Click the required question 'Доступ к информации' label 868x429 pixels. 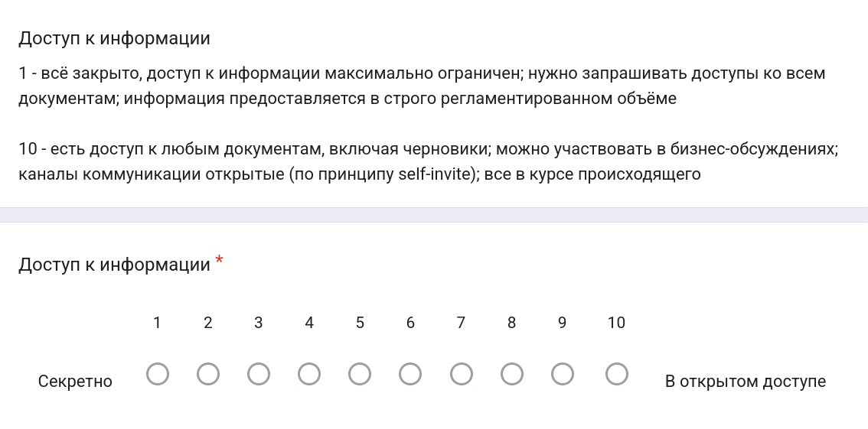tap(114, 265)
